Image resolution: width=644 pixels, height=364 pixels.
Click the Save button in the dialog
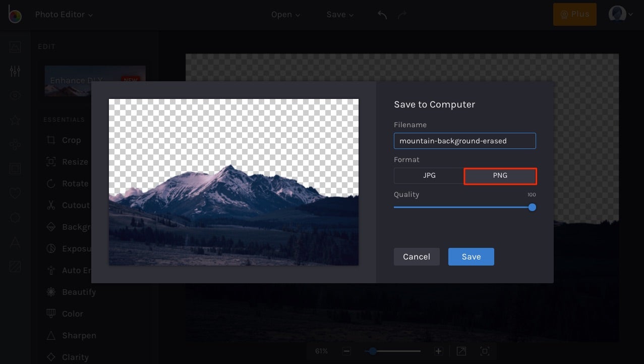pyautogui.click(x=471, y=256)
